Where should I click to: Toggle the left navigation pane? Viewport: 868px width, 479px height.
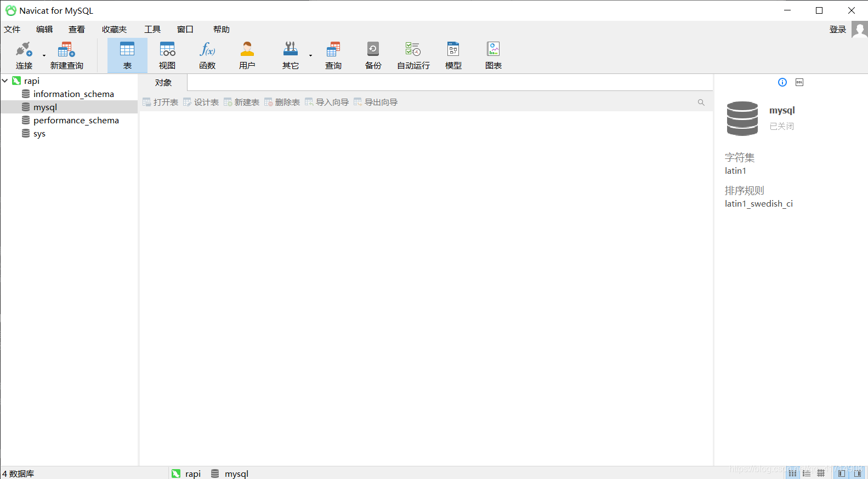[841, 473]
